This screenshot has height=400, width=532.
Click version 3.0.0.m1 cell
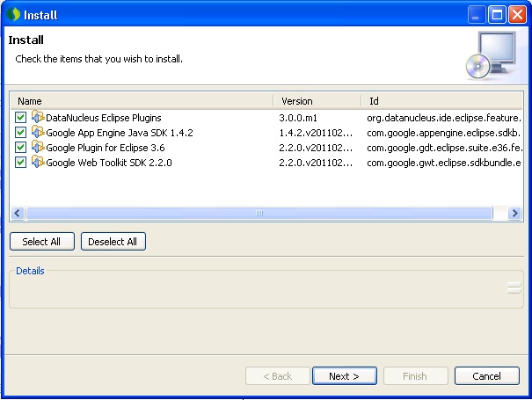[298, 118]
